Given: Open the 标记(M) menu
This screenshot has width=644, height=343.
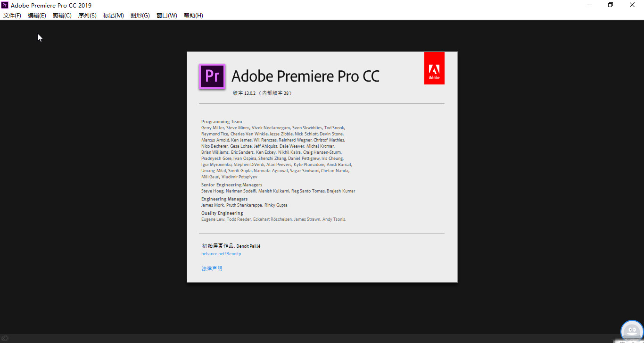Looking at the screenshot, I should point(114,16).
